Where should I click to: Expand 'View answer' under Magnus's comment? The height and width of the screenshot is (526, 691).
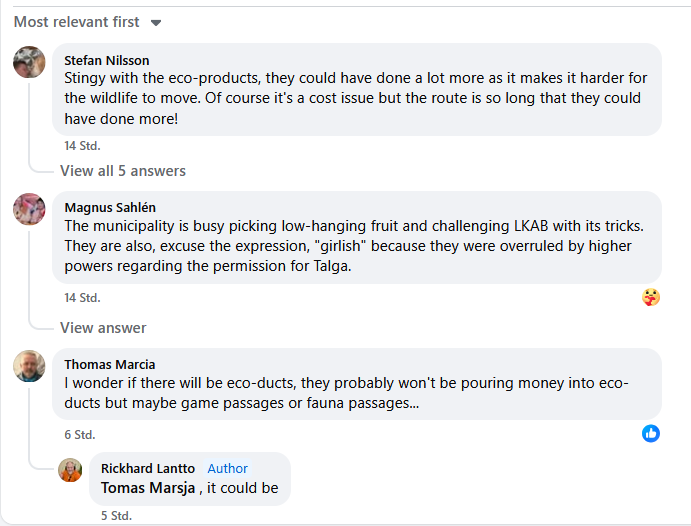click(103, 328)
